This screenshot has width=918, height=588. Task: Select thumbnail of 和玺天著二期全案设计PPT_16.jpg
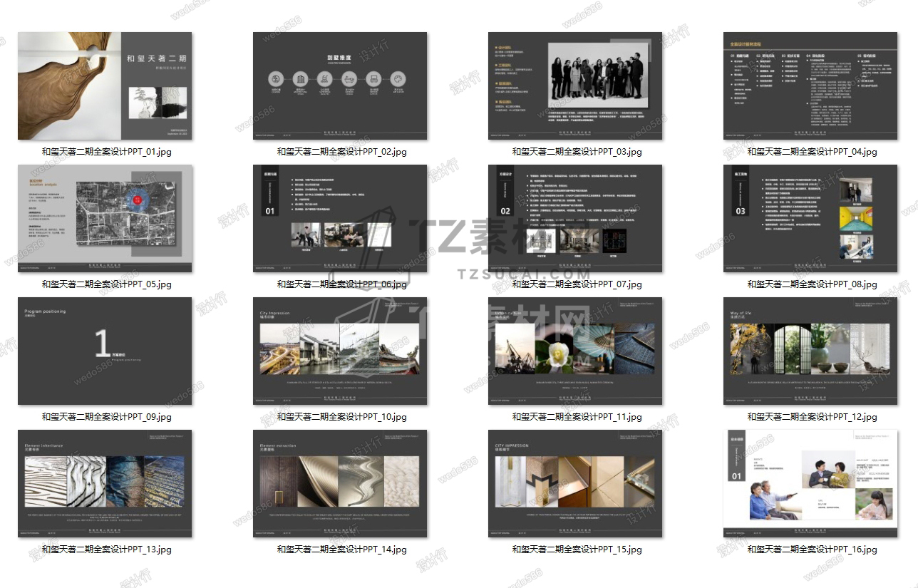click(x=810, y=484)
